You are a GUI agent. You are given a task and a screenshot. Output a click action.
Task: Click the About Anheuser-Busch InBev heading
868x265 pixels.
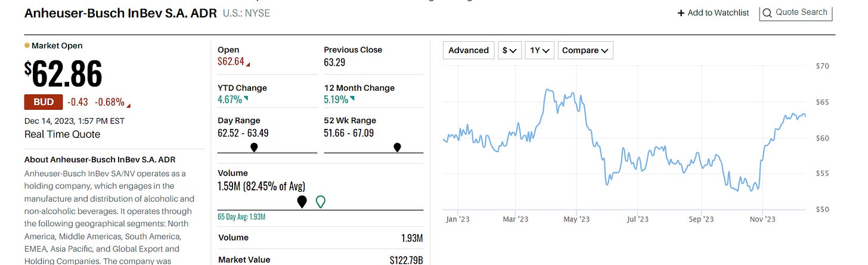click(x=100, y=159)
